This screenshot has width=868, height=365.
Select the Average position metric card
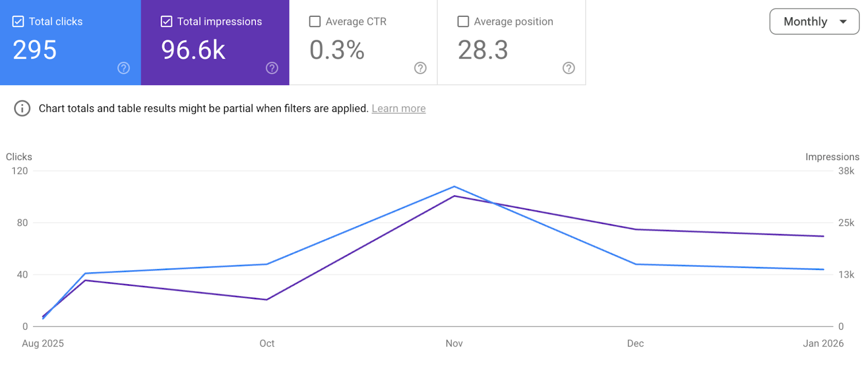click(511, 43)
